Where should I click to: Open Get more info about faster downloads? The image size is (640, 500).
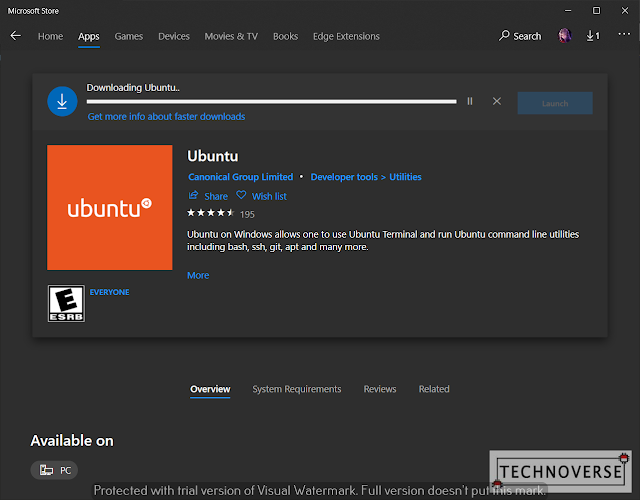tap(167, 117)
